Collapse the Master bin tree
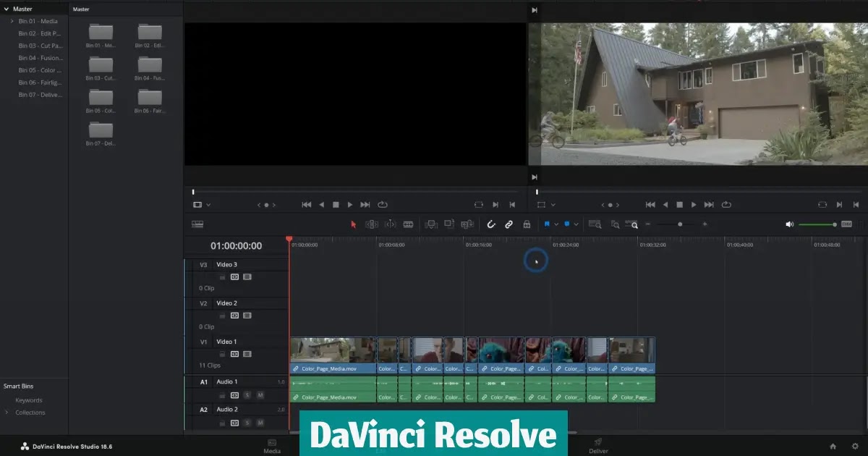The height and width of the screenshot is (456, 868). 7,9
